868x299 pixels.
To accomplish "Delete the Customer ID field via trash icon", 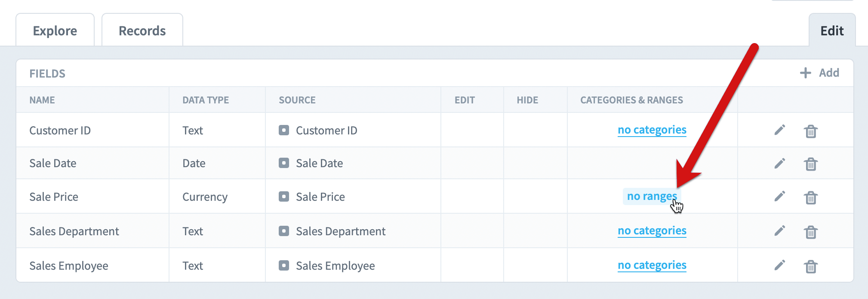I will [811, 131].
